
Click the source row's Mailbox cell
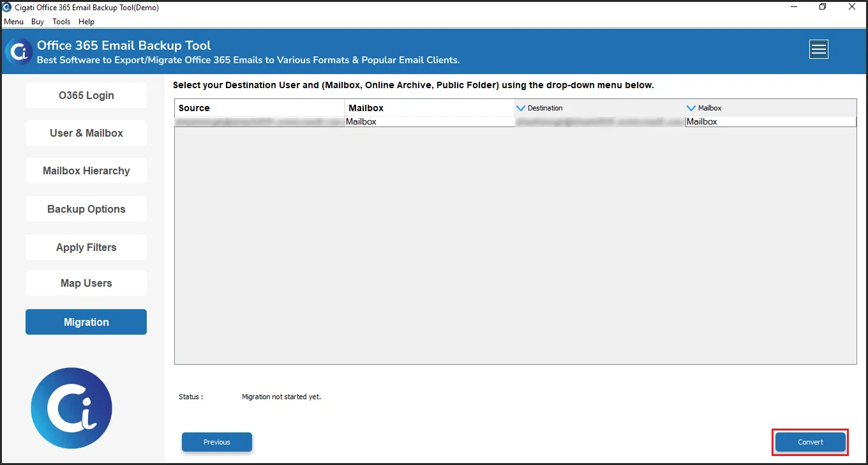(430, 121)
